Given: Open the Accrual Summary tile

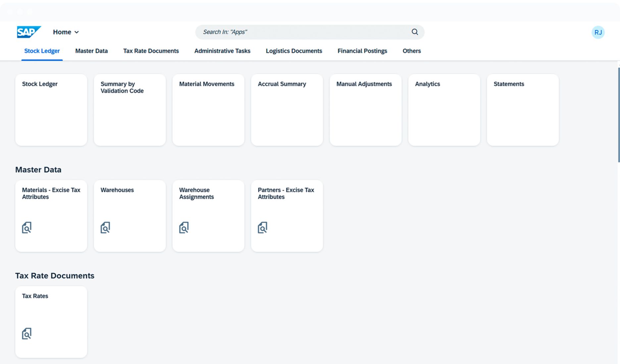Looking at the screenshot, I should tap(287, 110).
